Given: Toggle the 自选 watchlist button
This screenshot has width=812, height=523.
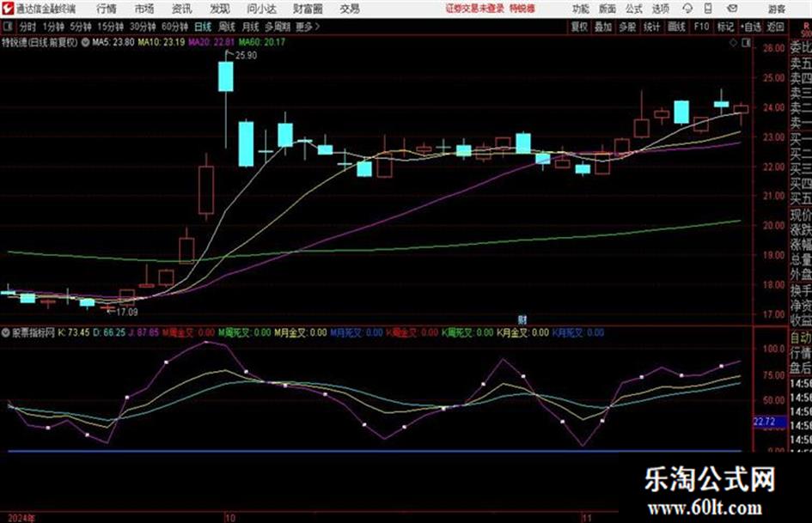Looking at the screenshot, I should click(750, 27).
